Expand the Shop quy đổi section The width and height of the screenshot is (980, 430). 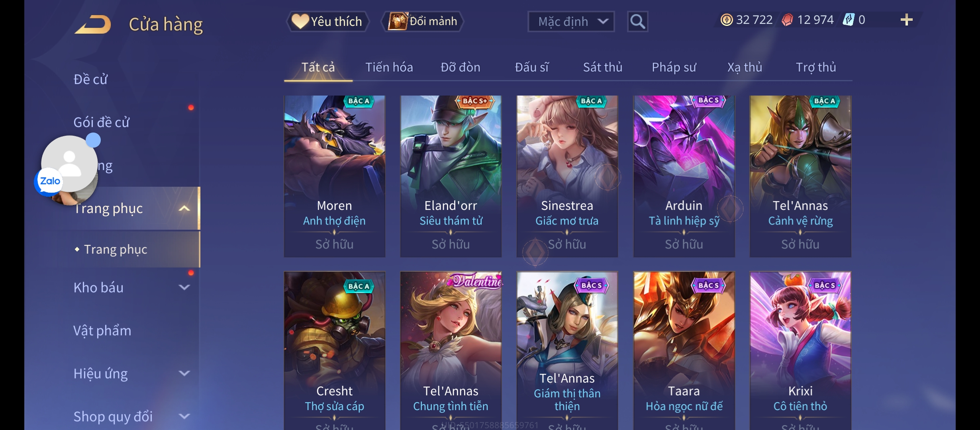184,416
